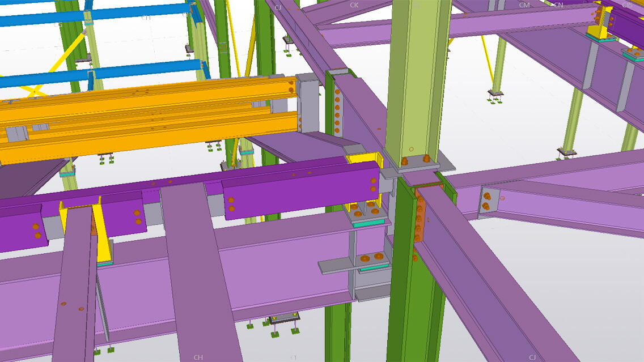
Task: Click the CK grid label
Action: click(x=354, y=5)
